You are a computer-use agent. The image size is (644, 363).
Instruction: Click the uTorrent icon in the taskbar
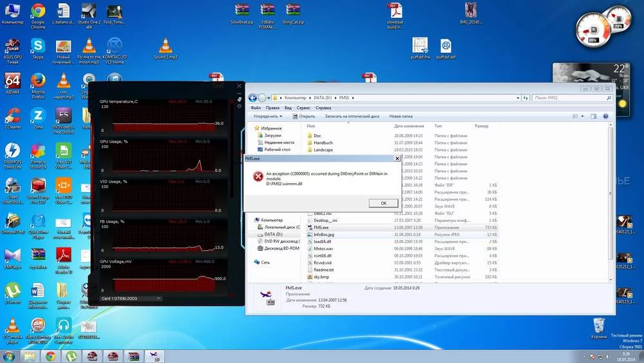pos(70,356)
